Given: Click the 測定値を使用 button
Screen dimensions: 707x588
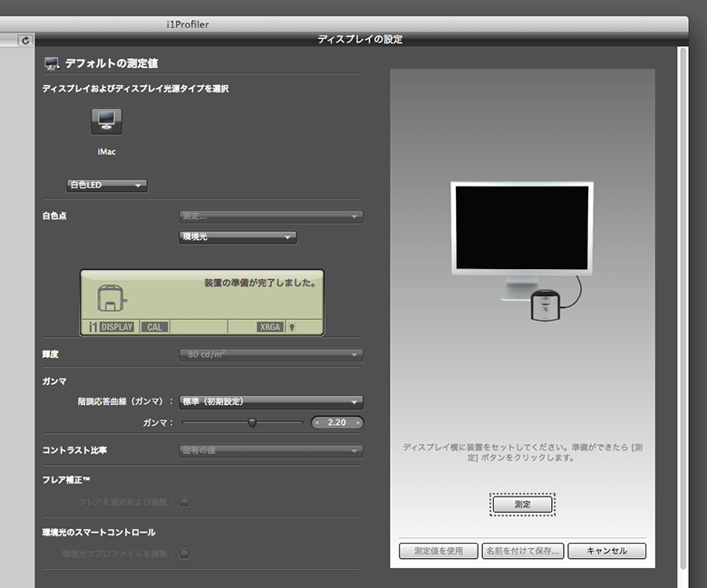Looking at the screenshot, I should (439, 551).
